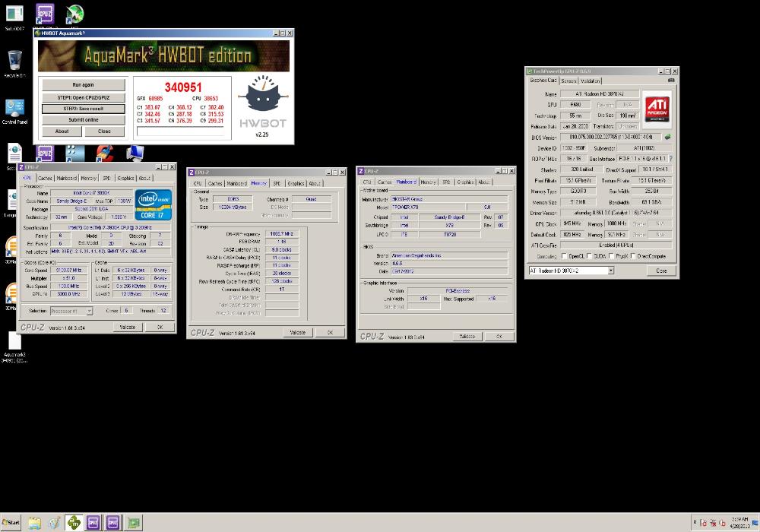Open the Windows Start button
The height and width of the screenshot is (532, 760).
[11, 522]
